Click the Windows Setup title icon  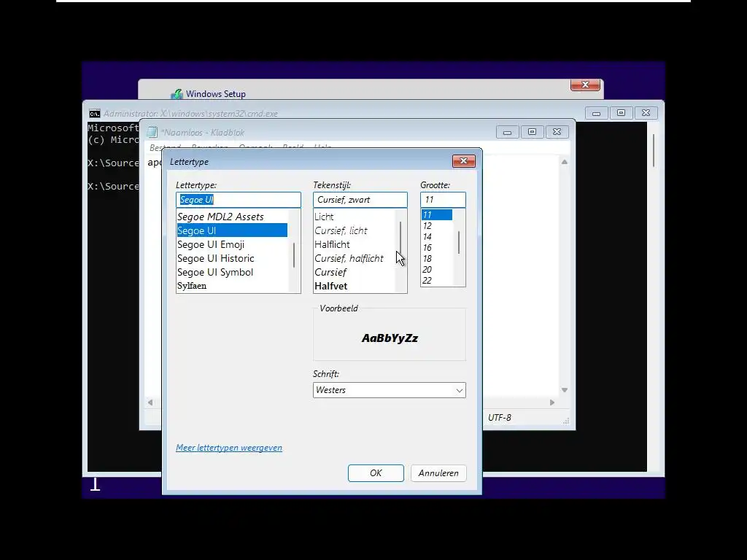[x=177, y=94]
